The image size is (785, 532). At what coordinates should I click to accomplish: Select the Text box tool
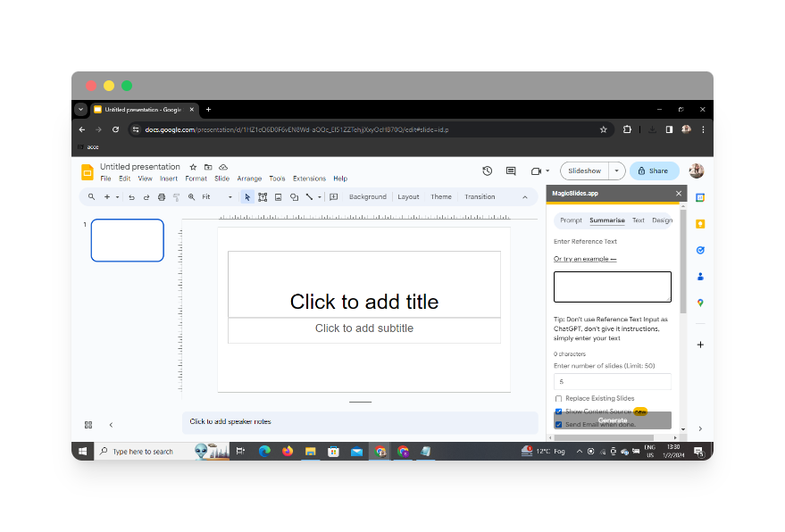[263, 197]
